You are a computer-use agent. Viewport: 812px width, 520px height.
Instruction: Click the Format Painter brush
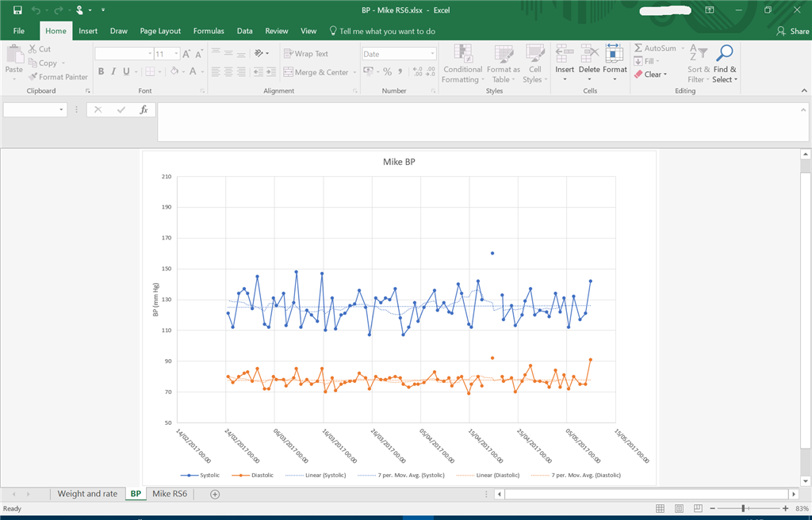click(x=33, y=77)
